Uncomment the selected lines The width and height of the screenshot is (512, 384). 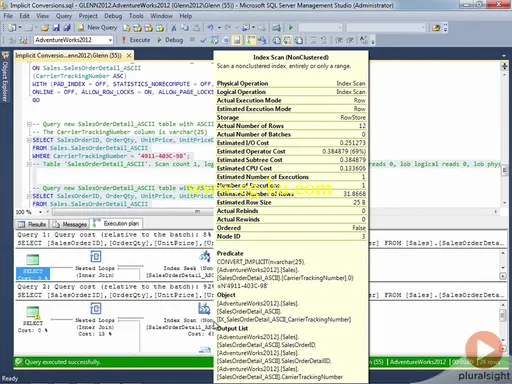[324, 40]
